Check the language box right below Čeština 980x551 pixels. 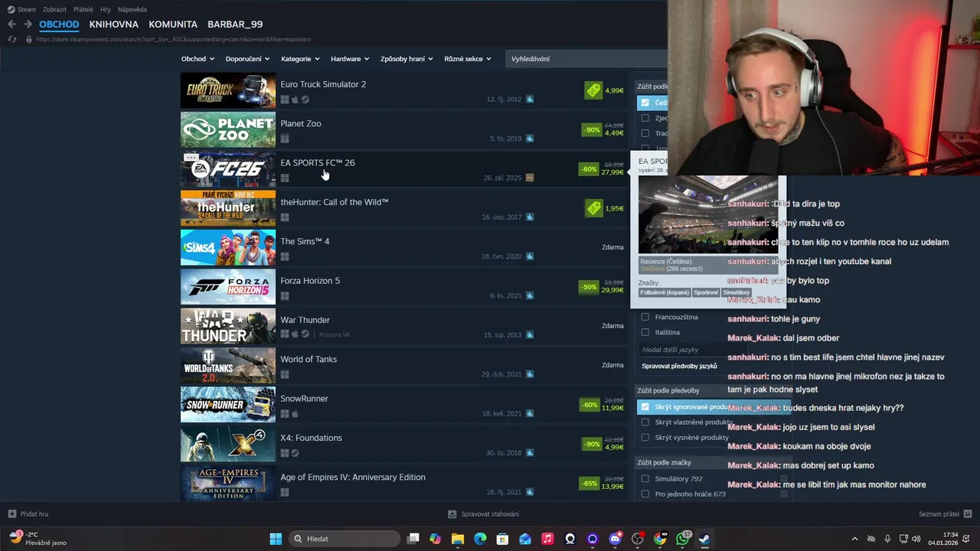[645, 118]
